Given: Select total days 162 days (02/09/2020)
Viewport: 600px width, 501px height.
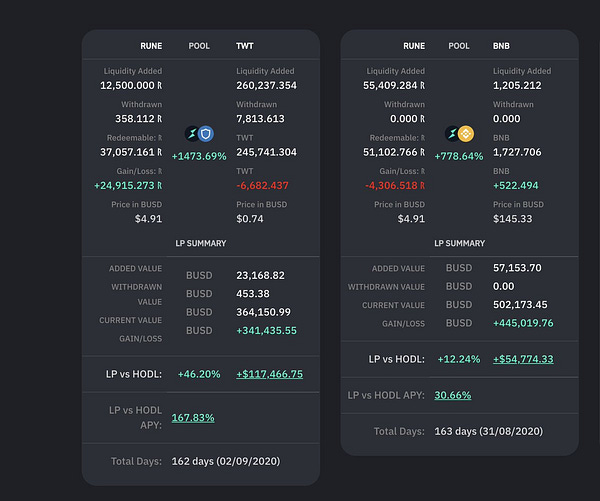Looking at the screenshot, I should point(226,461).
